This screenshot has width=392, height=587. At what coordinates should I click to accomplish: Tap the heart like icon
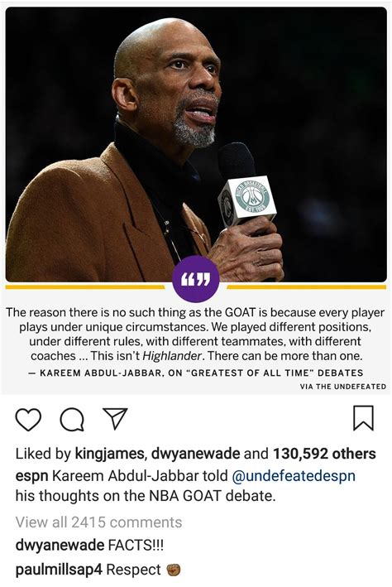click(x=28, y=419)
